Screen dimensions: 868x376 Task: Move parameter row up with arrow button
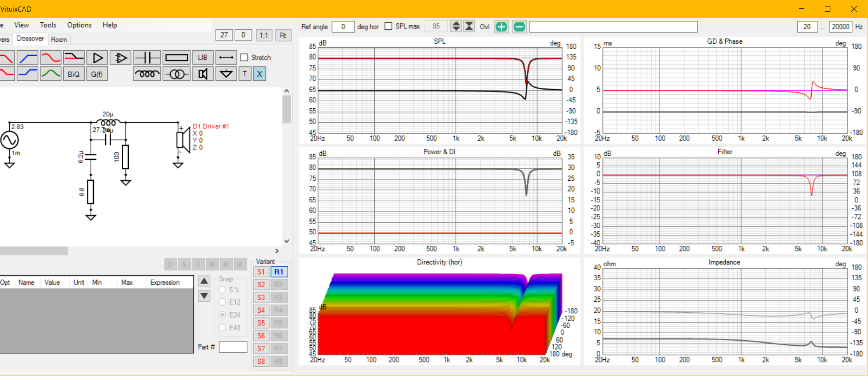pos(204,281)
